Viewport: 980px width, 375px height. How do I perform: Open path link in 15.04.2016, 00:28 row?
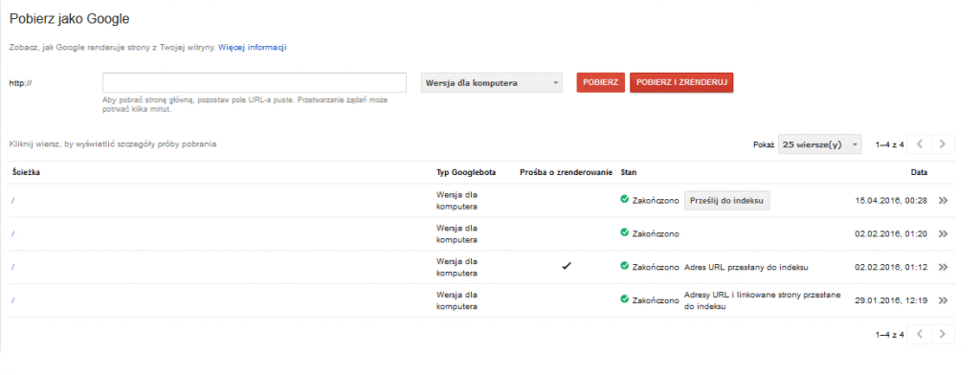13,201
